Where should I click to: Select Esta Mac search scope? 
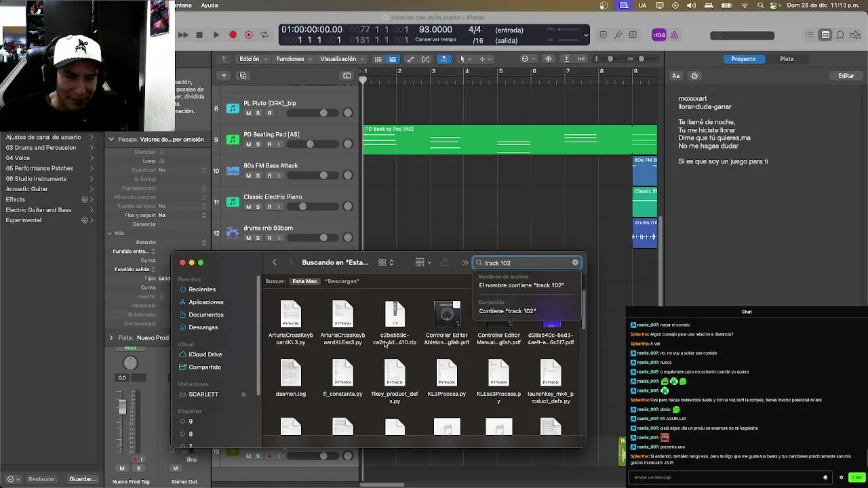point(304,281)
